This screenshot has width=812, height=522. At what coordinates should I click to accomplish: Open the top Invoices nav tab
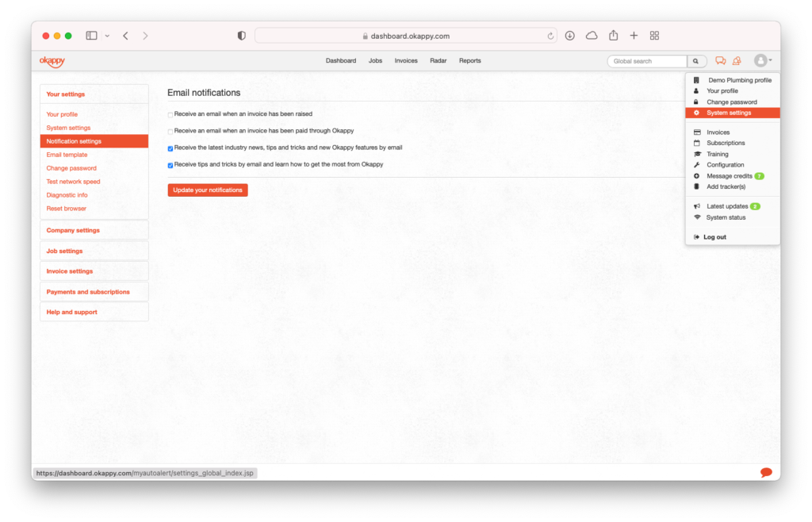(406, 61)
